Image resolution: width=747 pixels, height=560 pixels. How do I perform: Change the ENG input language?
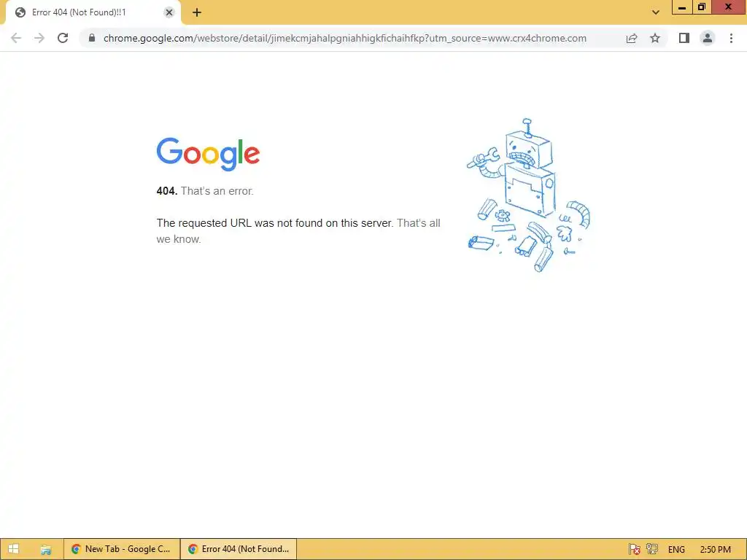(x=676, y=549)
